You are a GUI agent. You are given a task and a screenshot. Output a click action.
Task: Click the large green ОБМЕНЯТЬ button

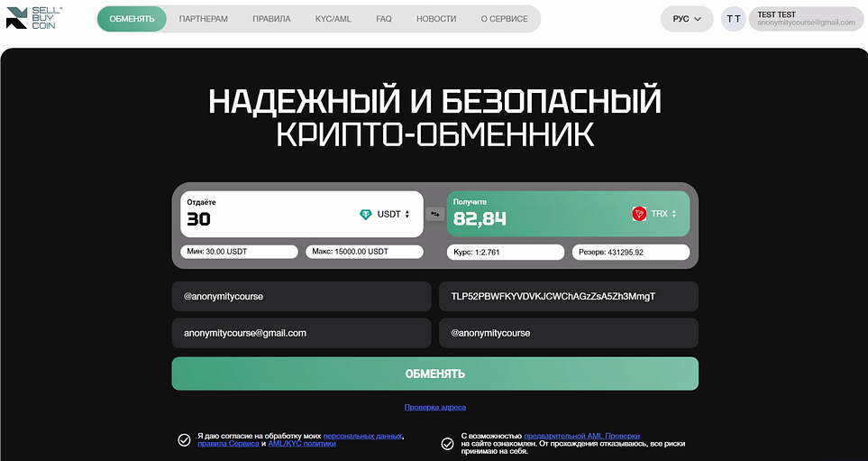tap(435, 373)
